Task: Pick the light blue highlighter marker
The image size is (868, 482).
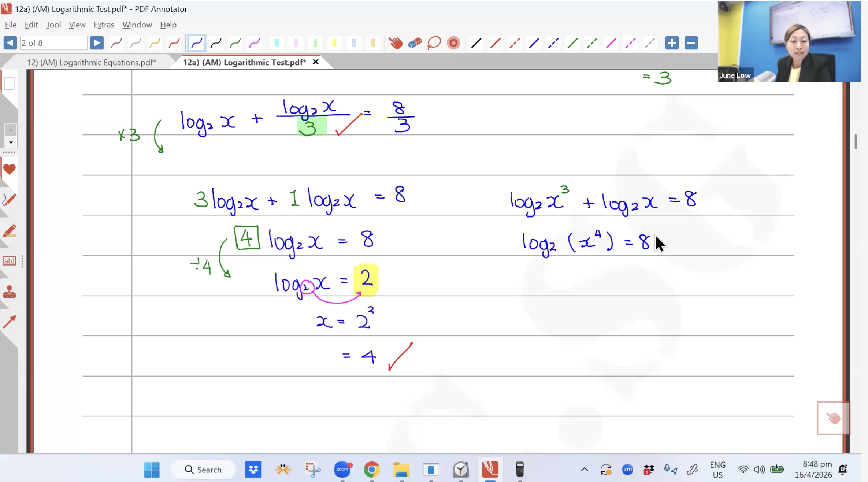Action: (354, 43)
